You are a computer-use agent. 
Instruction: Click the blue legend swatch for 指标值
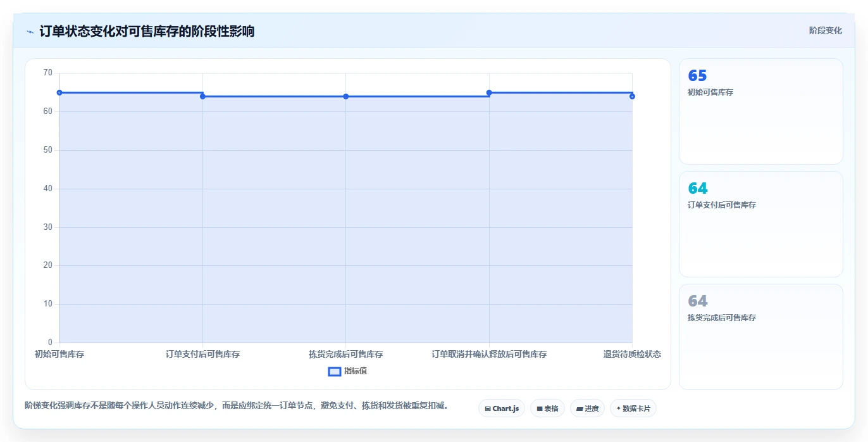335,371
